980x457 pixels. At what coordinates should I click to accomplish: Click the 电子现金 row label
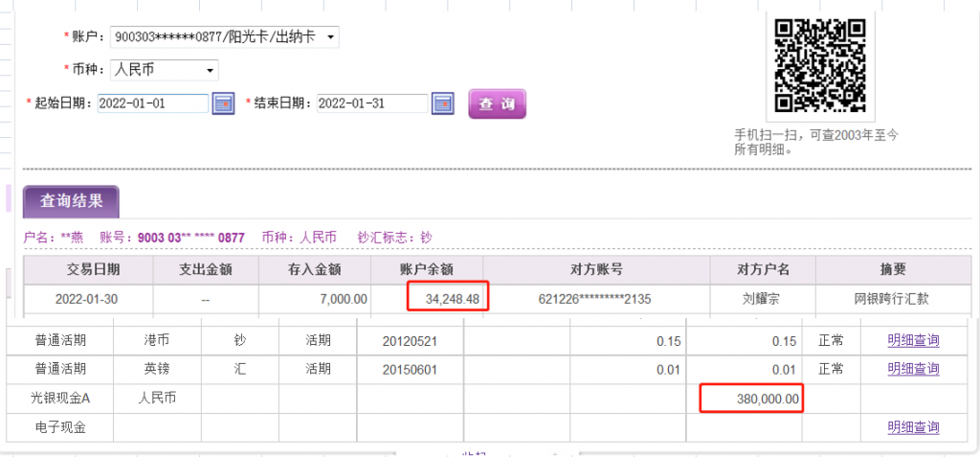[60, 427]
